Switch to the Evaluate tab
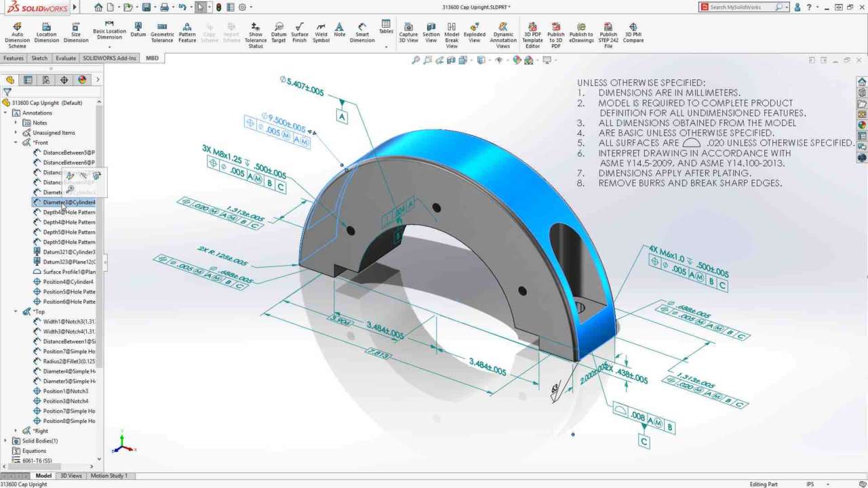Screen dimensions: 868x488 (66, 58)
